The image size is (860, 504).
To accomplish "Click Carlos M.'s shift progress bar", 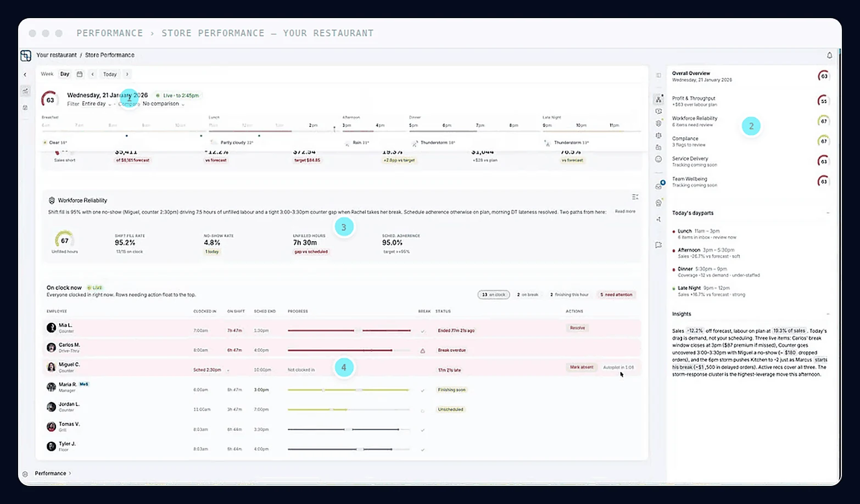I will pyautogui.click(x=349, y=350).
